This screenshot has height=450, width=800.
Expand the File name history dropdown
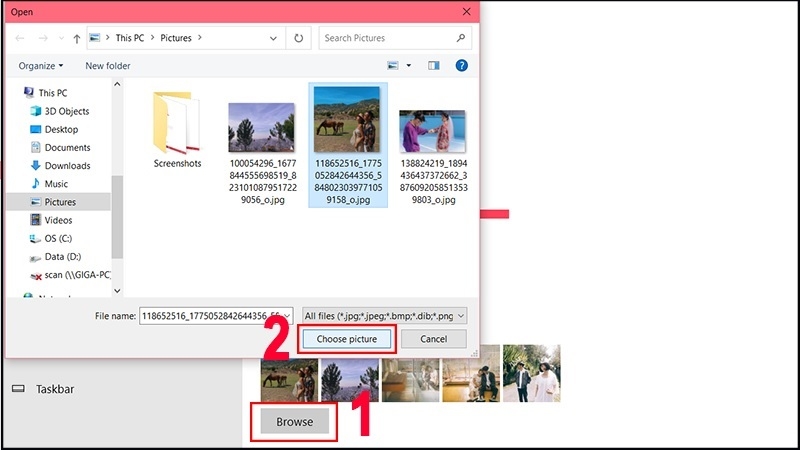(287, 315)
